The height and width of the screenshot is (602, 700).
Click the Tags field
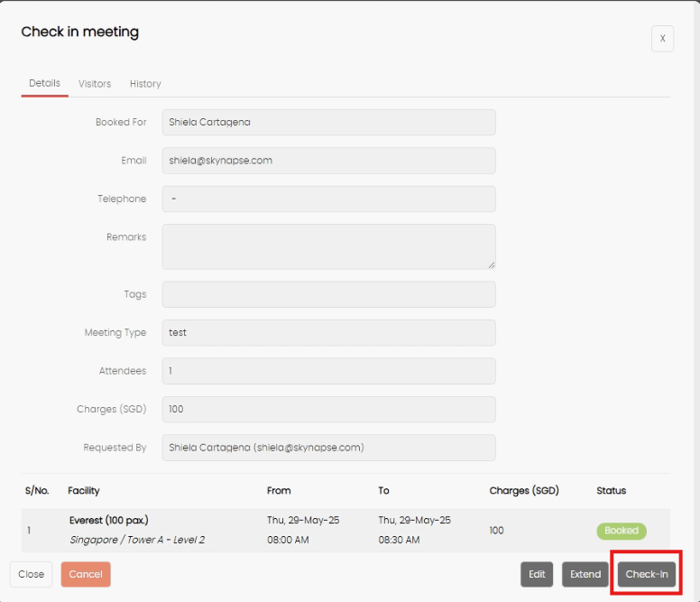[328, 294]
